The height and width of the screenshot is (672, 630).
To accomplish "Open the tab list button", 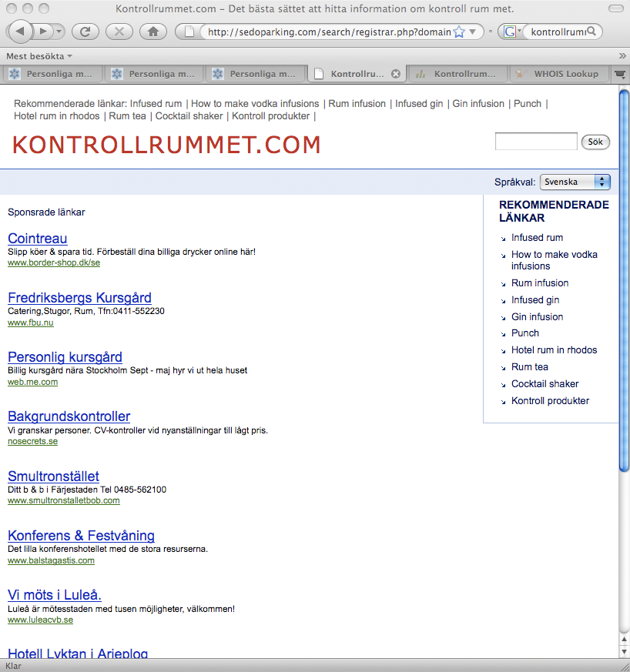I will point(619,74).
